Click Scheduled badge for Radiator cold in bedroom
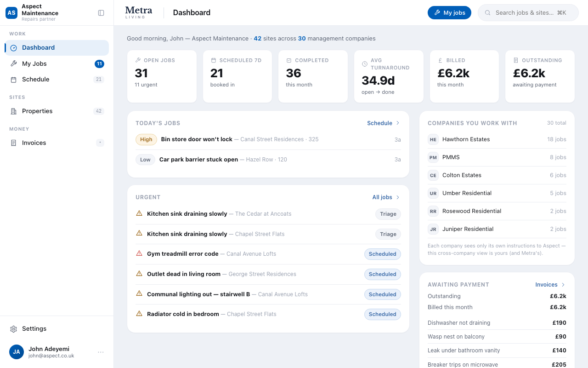Image resolution: width=588 pixels, height=368 pixels. (x=383, y=314)
